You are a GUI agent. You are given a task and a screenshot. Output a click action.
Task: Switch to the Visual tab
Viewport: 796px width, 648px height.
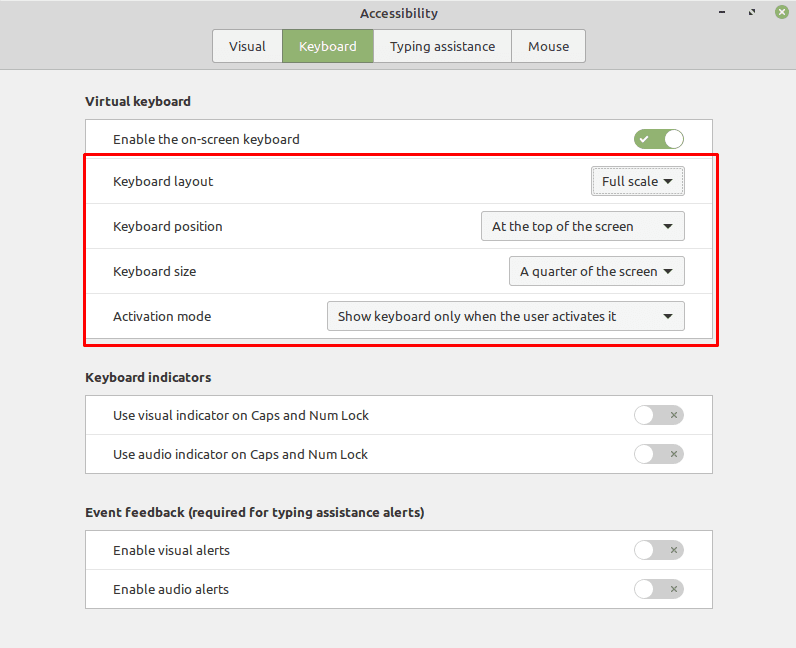(x=247, y=46)
